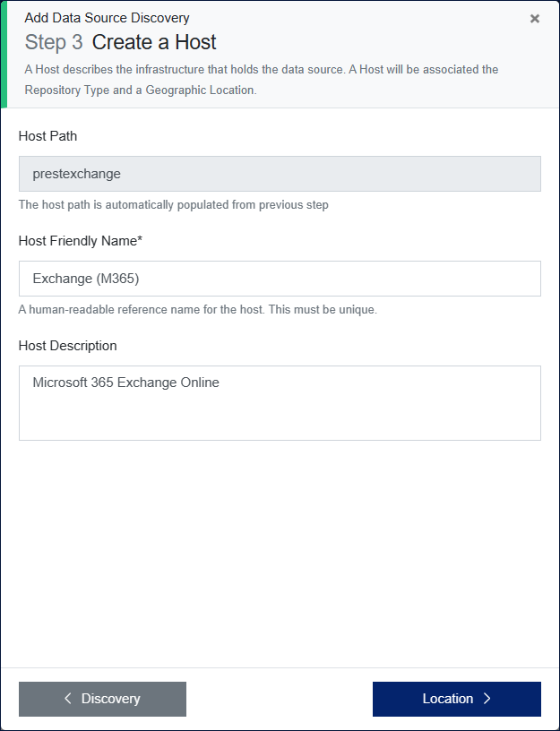
Task: Click the right chevron on Location button
Action: click(x=487, y=699)
